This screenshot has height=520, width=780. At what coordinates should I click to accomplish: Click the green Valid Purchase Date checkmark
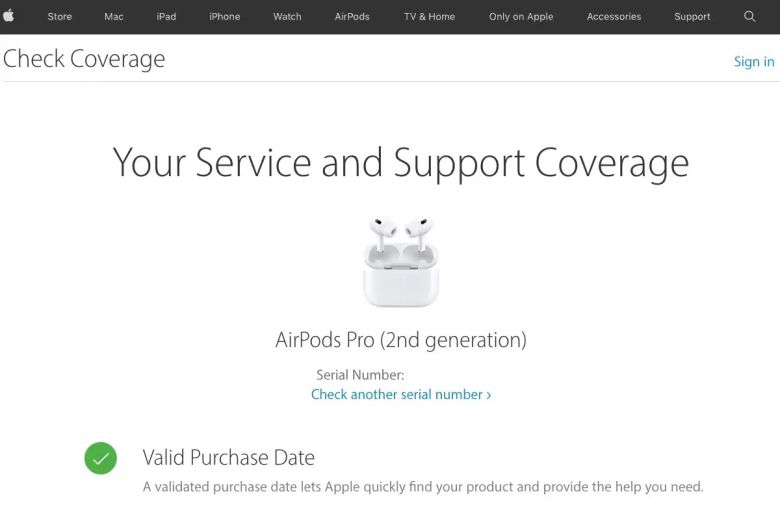tap(100, 459)
